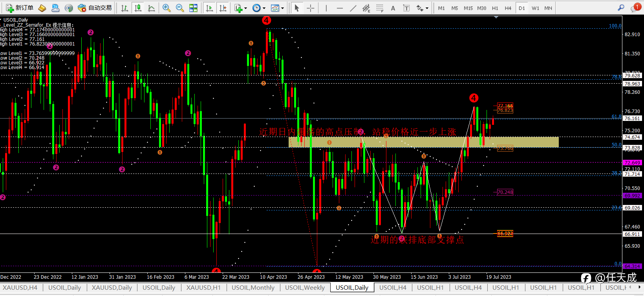
Task: Select the Trendline drawing tool
Action: (353, 8)
